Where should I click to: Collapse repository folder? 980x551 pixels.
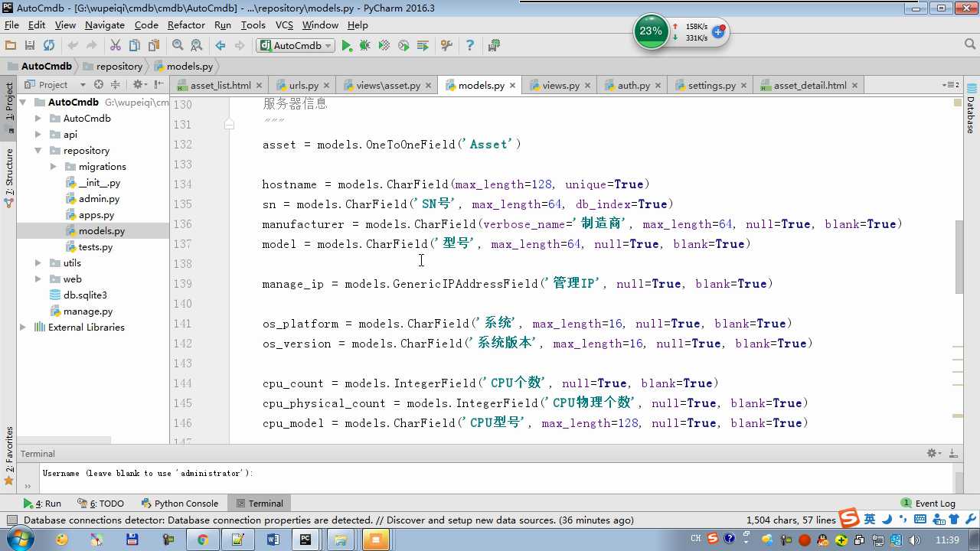[38, 150]
